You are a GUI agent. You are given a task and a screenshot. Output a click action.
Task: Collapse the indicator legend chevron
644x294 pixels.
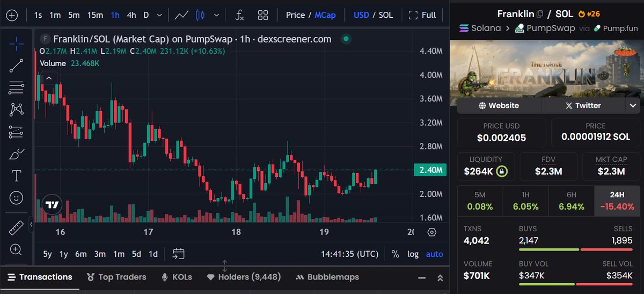(x=48, y=78)
